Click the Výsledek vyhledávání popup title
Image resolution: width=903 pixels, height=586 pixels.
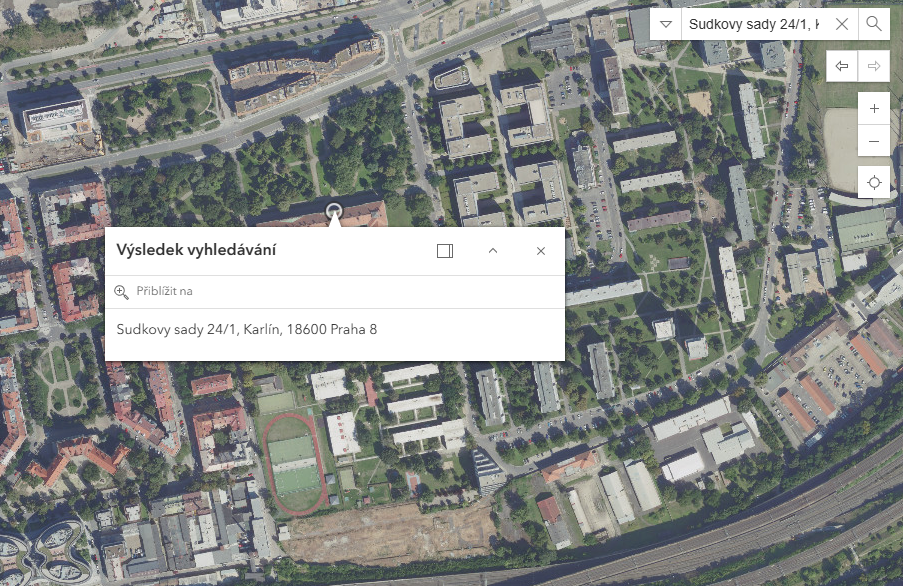(x=196, y=251)
